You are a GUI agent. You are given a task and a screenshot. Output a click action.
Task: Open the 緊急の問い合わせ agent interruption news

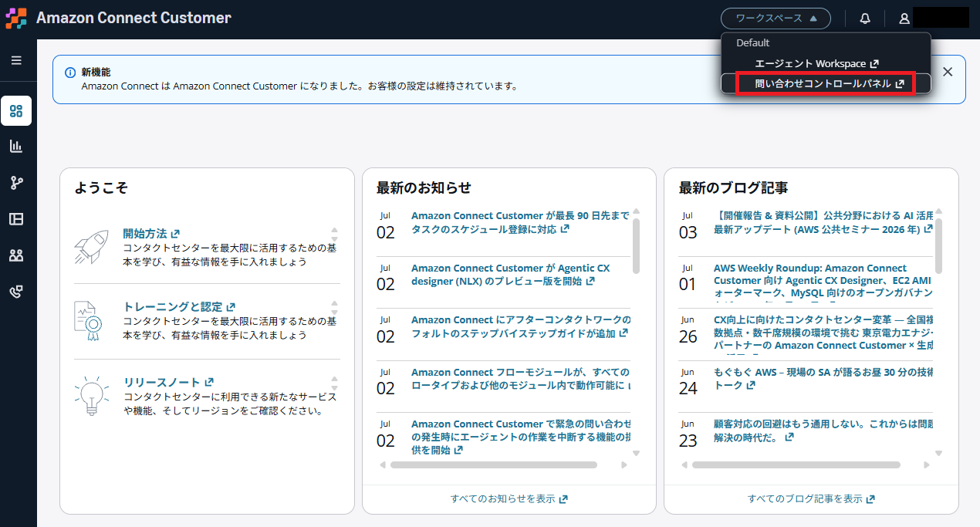521,437
